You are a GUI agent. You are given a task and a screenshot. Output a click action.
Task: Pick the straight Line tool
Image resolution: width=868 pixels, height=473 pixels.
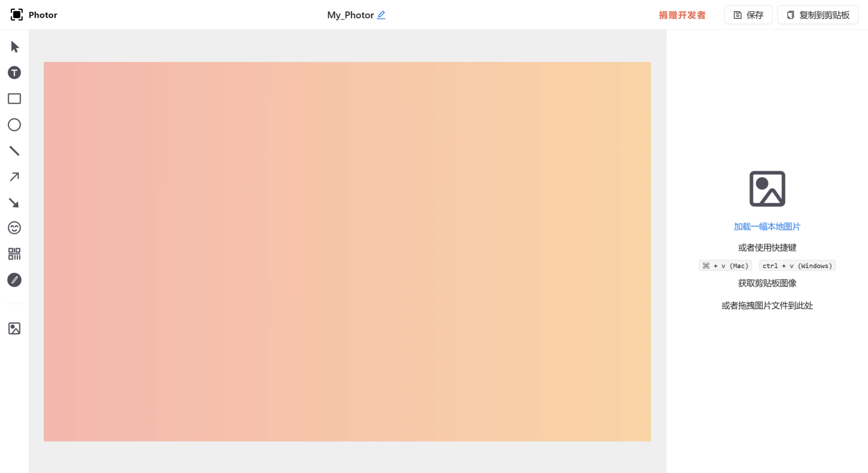point(14,151)
